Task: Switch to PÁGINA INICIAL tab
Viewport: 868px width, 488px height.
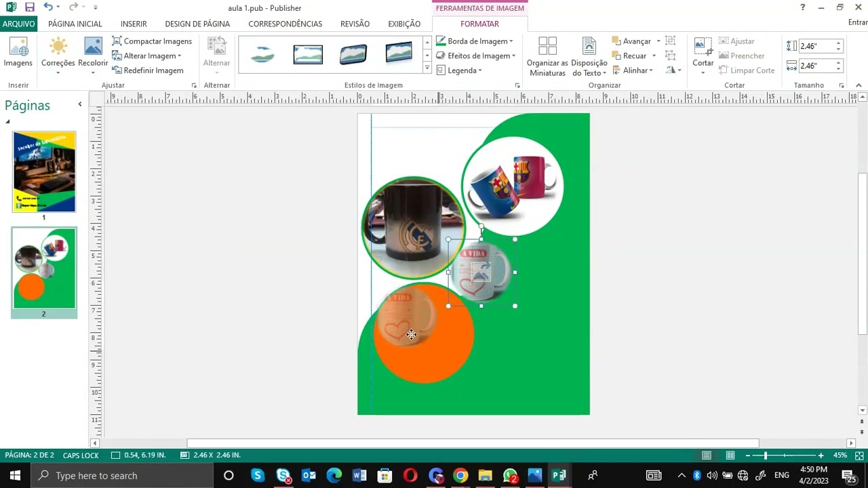Action: pyautogui.click(x=75, y=24)
